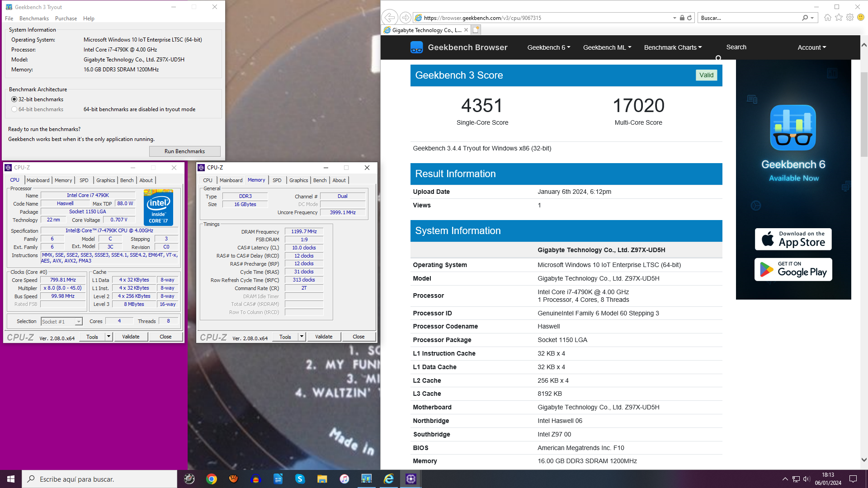
Task: Go back in Internet Explorer
Action: pos(389,18)
